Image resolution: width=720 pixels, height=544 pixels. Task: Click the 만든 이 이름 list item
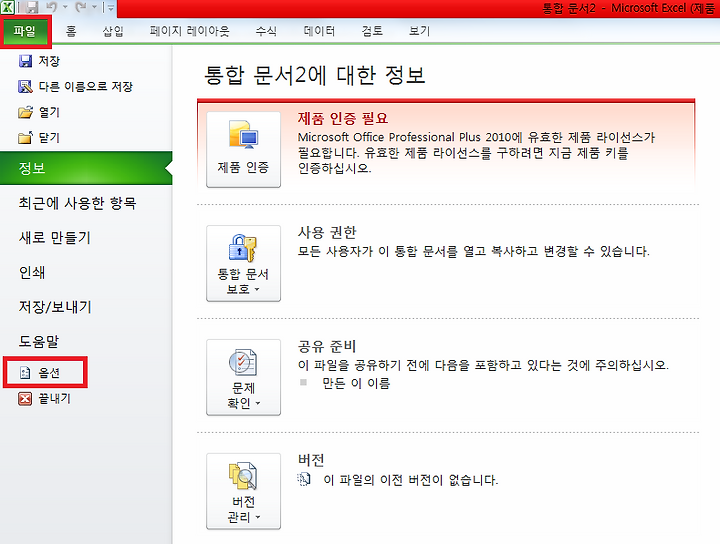click(356, 383)
